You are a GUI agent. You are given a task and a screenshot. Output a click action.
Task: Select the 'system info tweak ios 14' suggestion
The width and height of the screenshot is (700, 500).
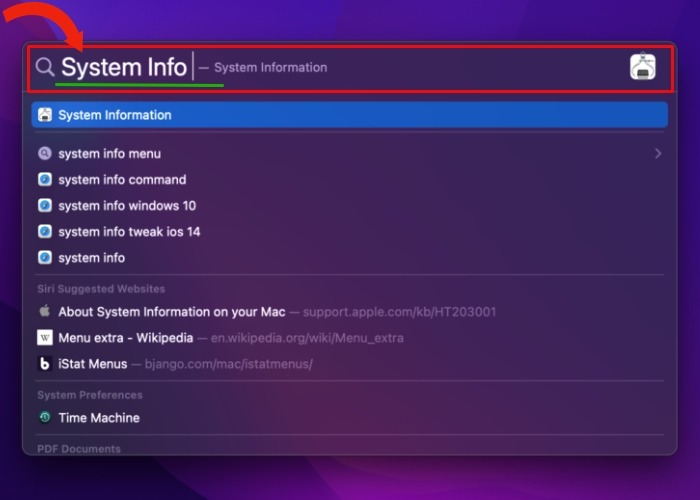(350, 232)
